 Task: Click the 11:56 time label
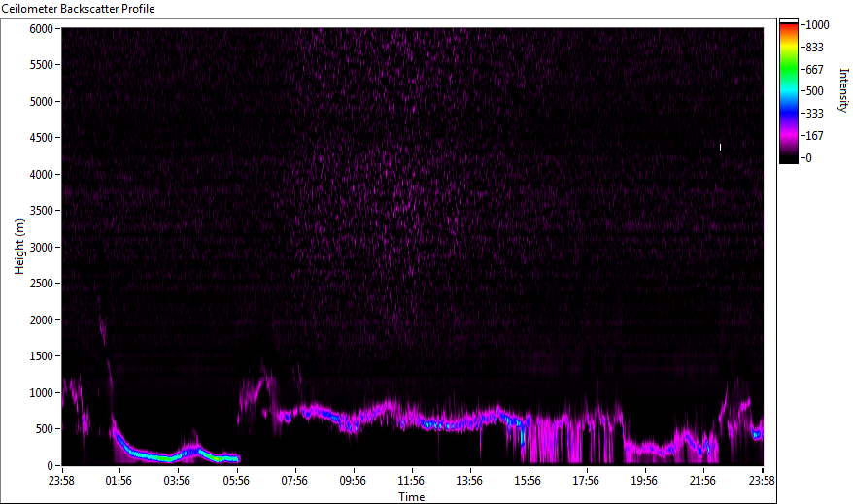[x=411, y=481]
